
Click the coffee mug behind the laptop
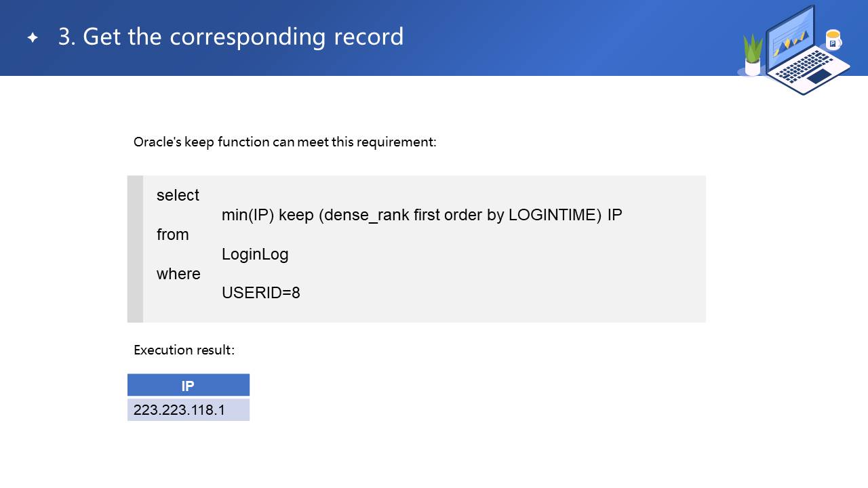pos(833,39)
